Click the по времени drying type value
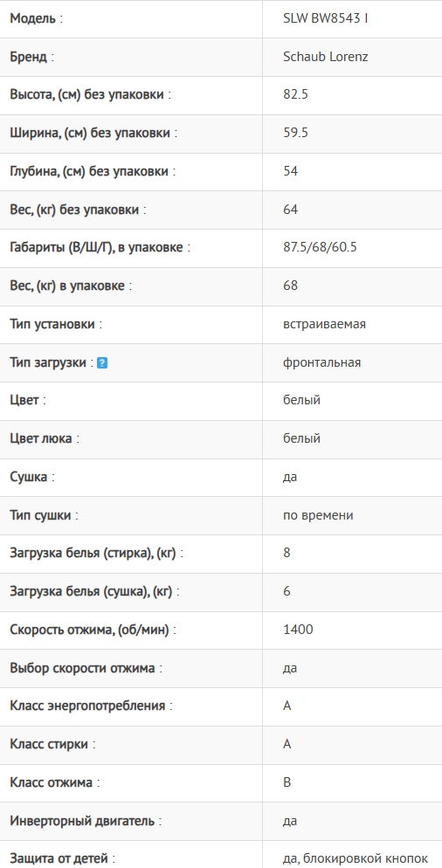The image size is (442, 868). coord(319,515)
